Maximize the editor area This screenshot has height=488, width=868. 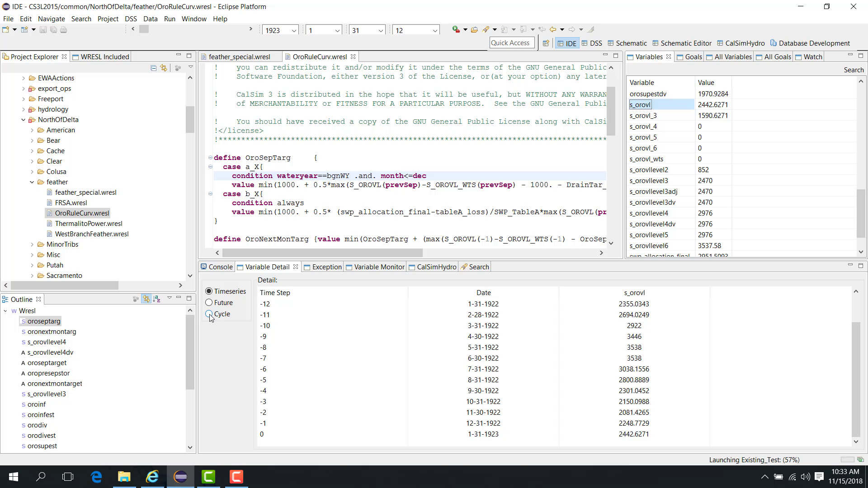tap(616, 55)
